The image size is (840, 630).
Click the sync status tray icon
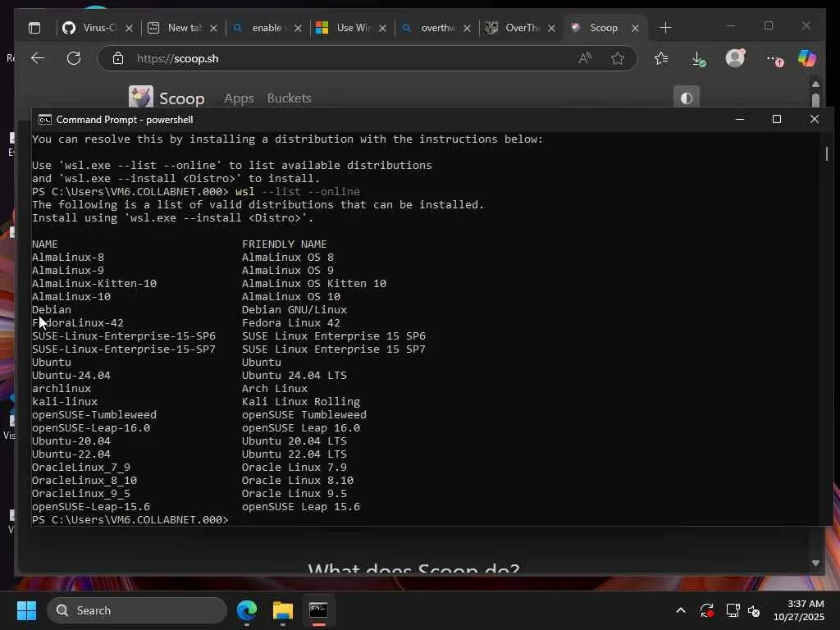706,610
